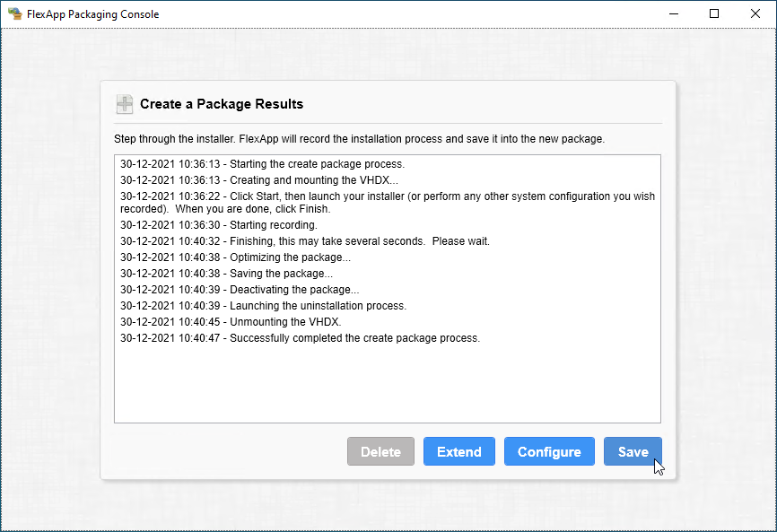Click the FlexApp icon in the title bar
Image resolution: width=777 pixels, height=532 pixels.
15,13
